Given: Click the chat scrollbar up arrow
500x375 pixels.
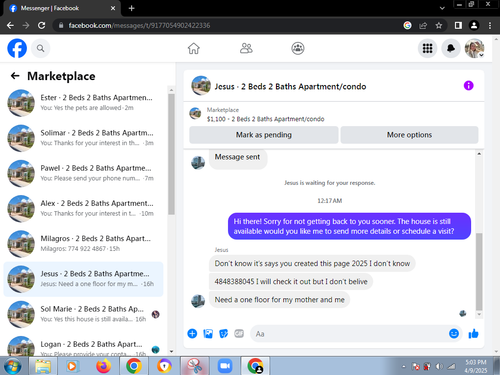Looking at the screenshot, I should coord(479,154).
